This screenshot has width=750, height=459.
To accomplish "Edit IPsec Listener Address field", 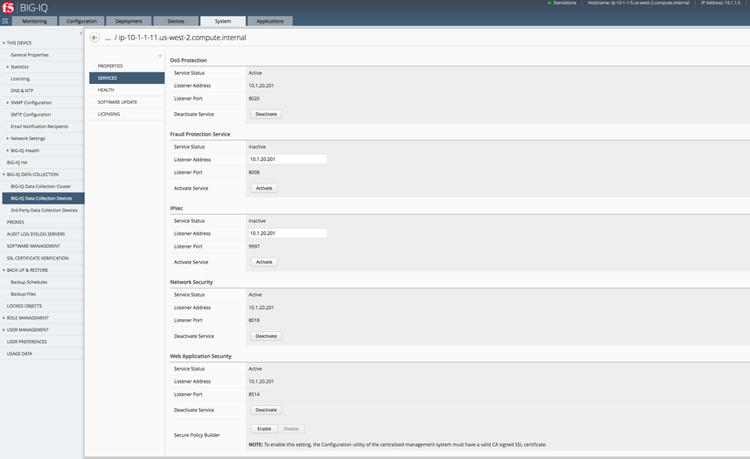I will [287, 233].
